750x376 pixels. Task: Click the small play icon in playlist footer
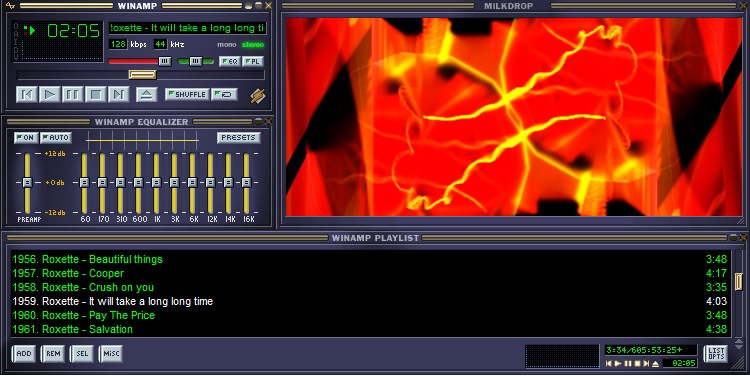618,364
